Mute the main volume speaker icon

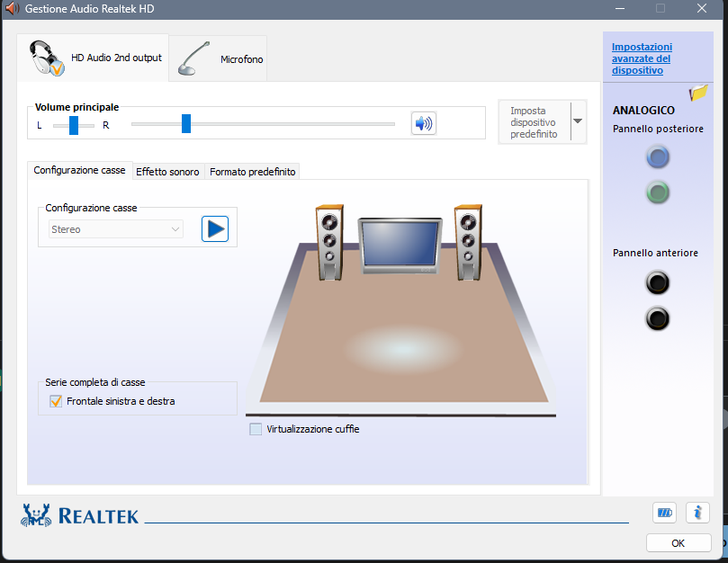click(424, 123)
